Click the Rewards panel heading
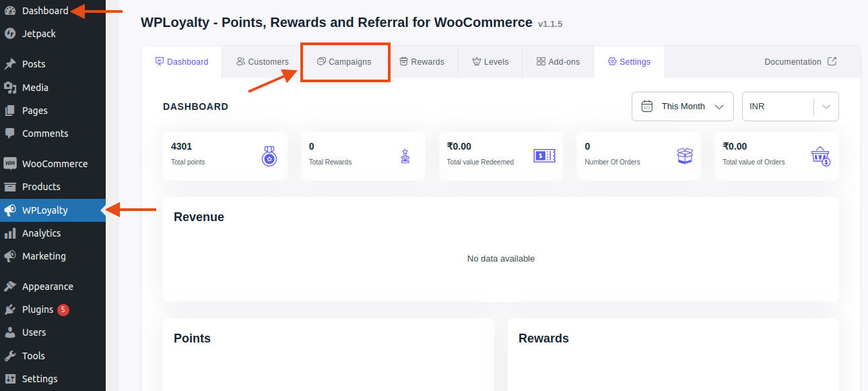This screenshot has height=391, width=868. point(543,338)
